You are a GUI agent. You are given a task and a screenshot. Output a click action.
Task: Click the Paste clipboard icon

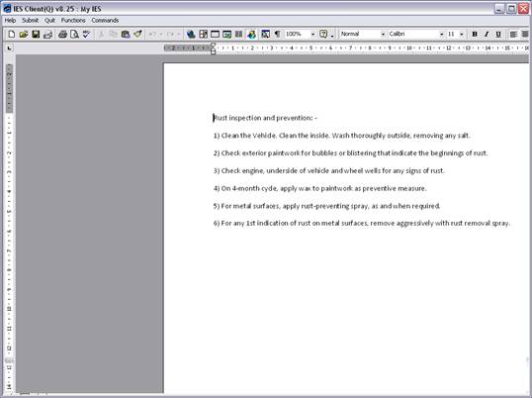[x=126, y=34]
